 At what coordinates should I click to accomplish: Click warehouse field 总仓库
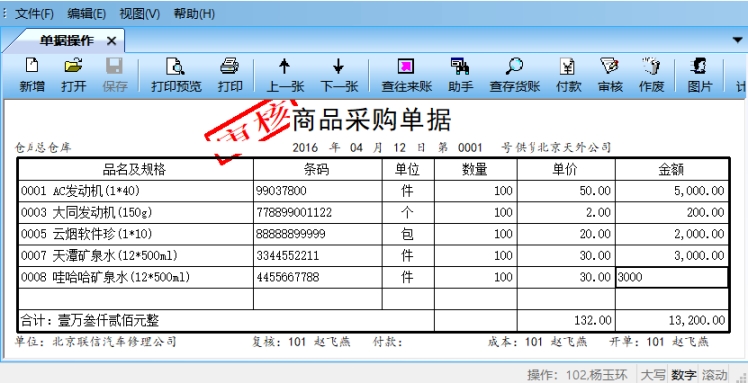pos(53,148)
